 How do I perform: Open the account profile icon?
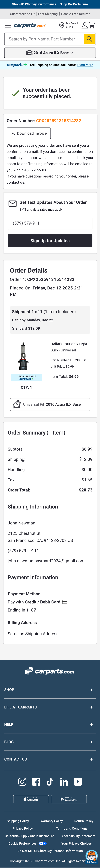click(84, 26)
